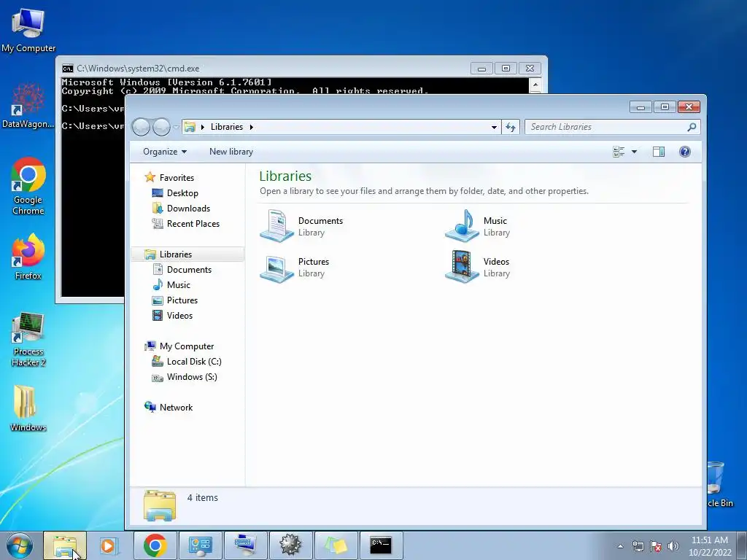747x560 pixels.
Task: Open the Sticky Notes taskbar icon
Action: (336, 545)
